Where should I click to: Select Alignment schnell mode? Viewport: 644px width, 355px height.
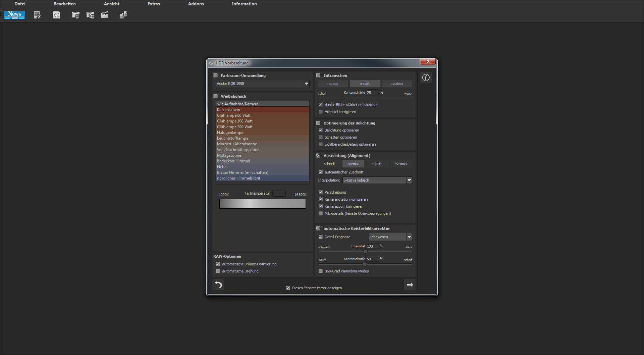pos(329,164)
